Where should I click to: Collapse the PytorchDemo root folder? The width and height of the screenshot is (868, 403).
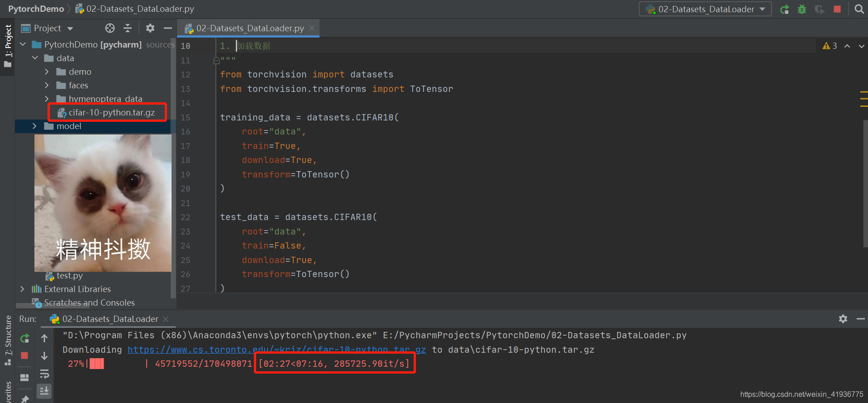[x=23, y=44]
